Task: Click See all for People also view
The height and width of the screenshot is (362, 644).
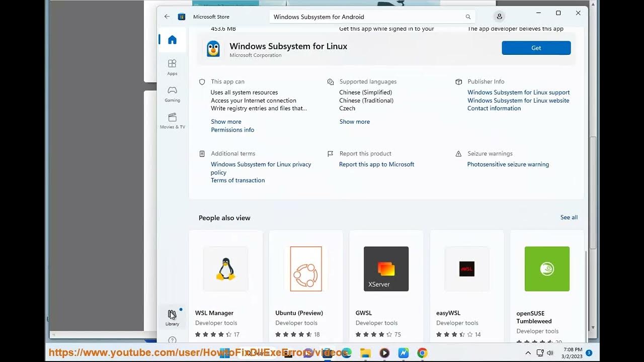Action: tap(569, 217)
